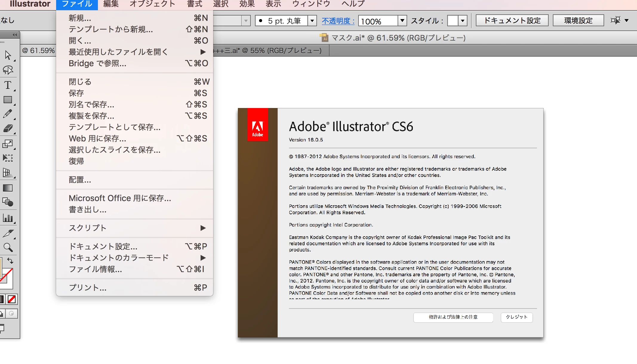Select the Rectangle tool
Screen dimensions: 637x364
coord(8,100)
